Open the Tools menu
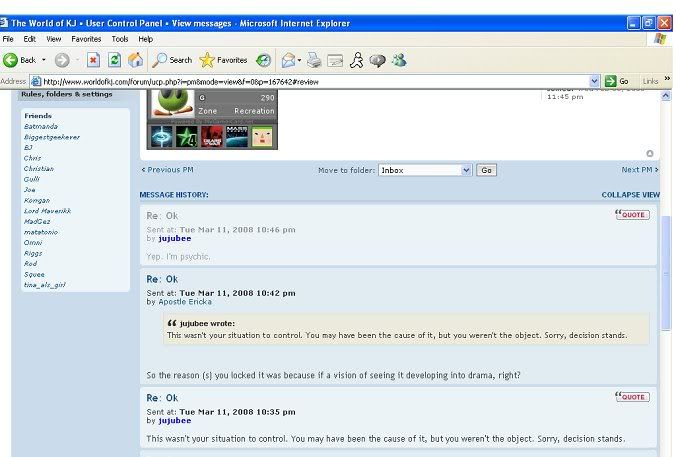676x457 pixels. pyautogui.click(x=120, y=39)
